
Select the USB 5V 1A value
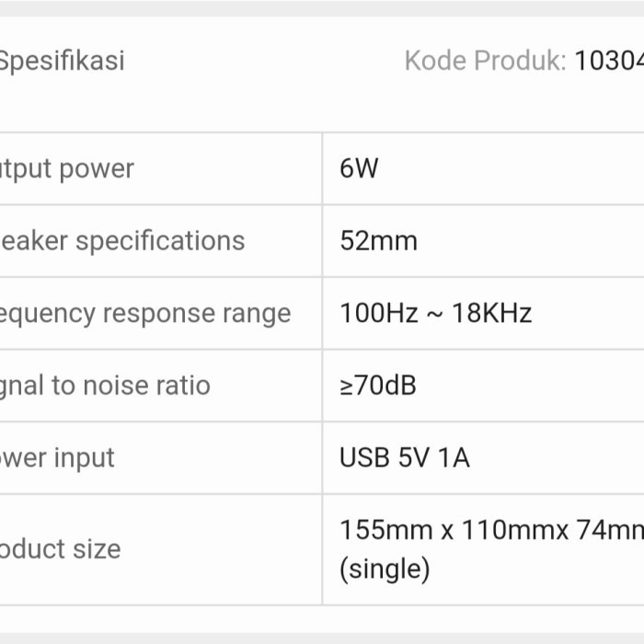(x=404, y=458)
